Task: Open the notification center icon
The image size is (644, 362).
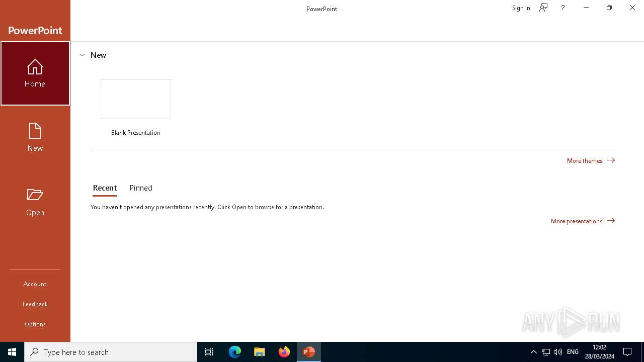Action: [x=627, y=352]
